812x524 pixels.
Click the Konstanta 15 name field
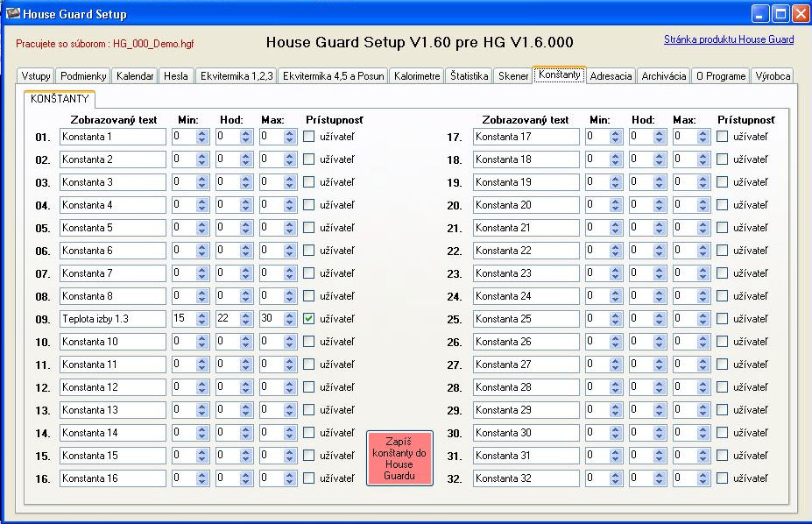tap(113, 456)
